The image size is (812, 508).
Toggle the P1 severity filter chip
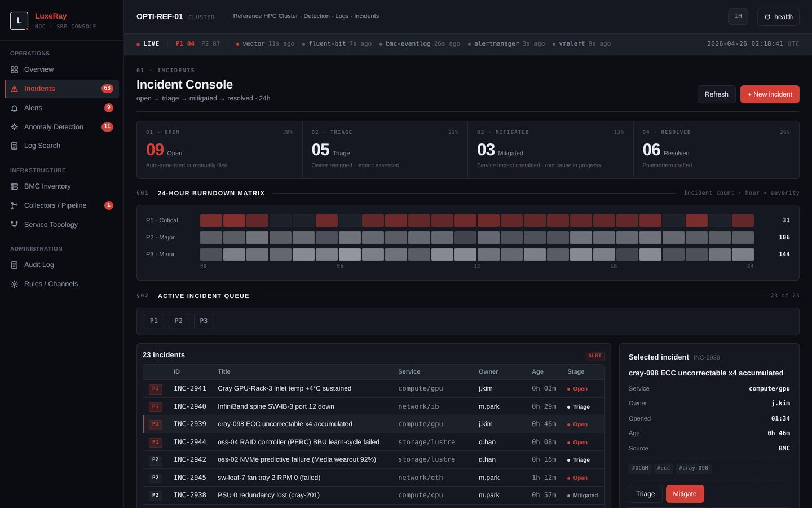[154, 321]
